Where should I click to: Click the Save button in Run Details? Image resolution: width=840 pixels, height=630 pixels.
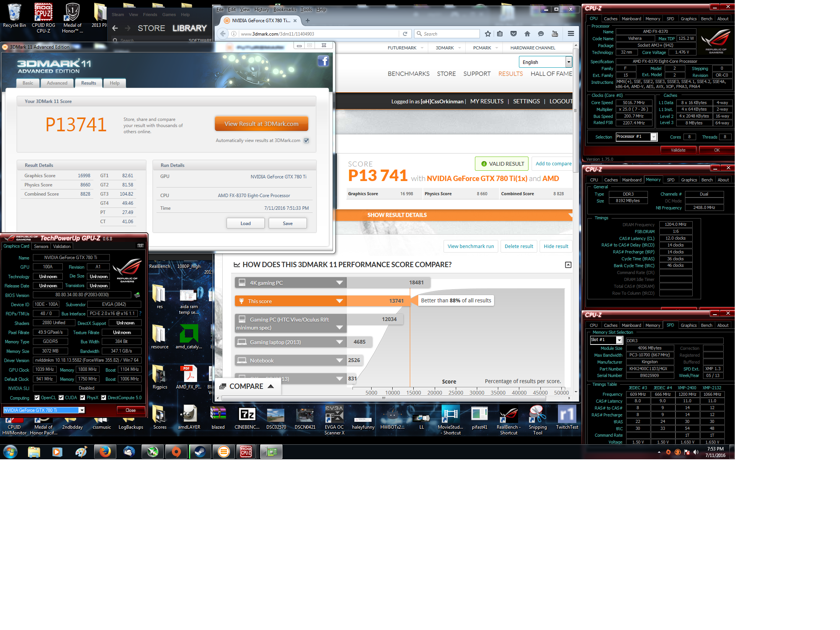288,223
